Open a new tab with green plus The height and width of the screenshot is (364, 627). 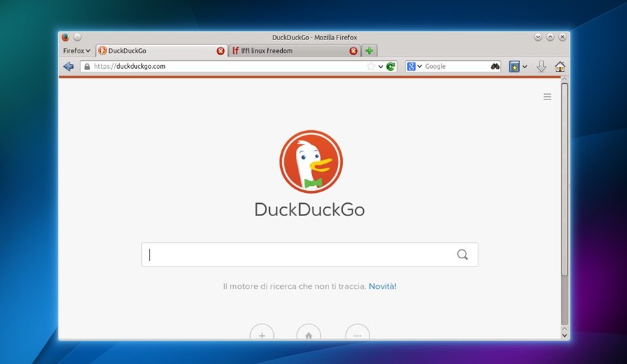click(369, 50)
